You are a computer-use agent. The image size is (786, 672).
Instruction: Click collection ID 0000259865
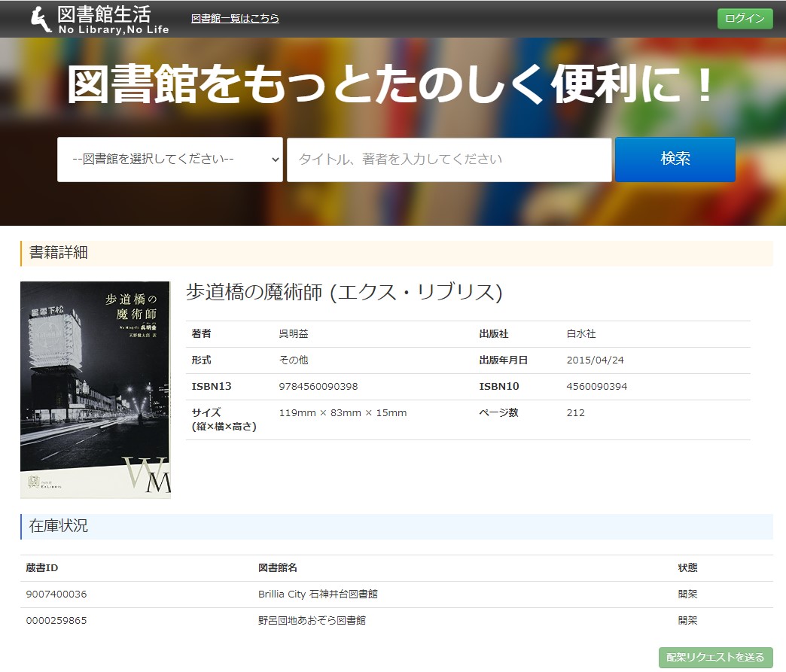pyautogui.click(x=56, y=621)
